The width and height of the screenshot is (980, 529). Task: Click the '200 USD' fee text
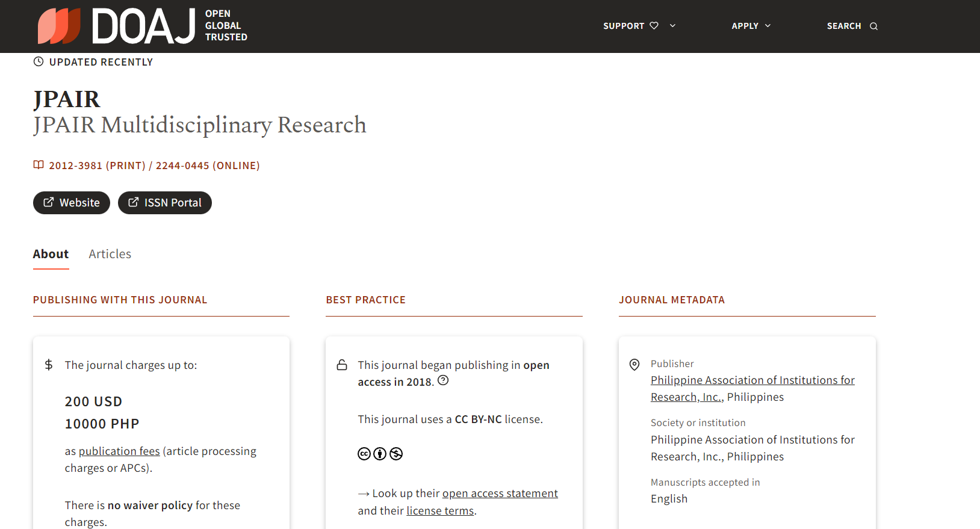click(94, 401)
